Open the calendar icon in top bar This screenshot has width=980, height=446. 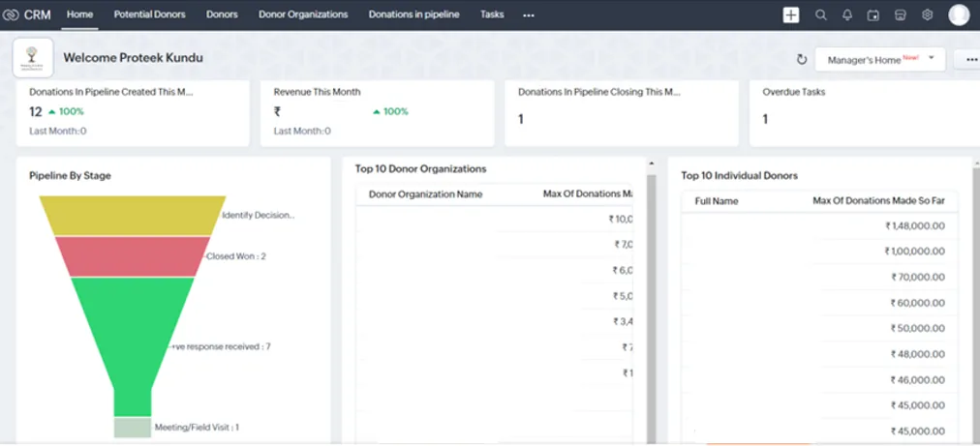(x=873, y=15)
